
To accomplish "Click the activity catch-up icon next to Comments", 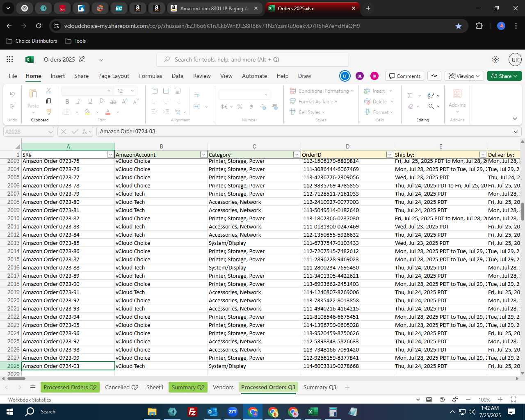I will [x=434, y=76].
